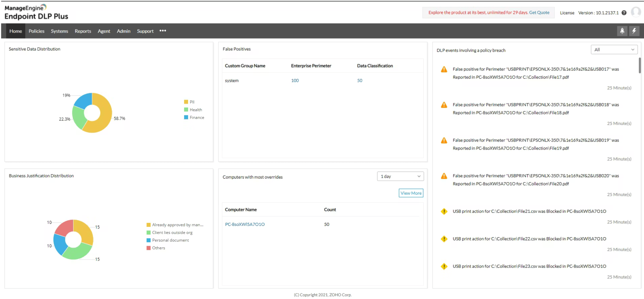Click the DLP events panel scrollbar
This screenshot has width=644, height=299.
(x=640, y=65)
